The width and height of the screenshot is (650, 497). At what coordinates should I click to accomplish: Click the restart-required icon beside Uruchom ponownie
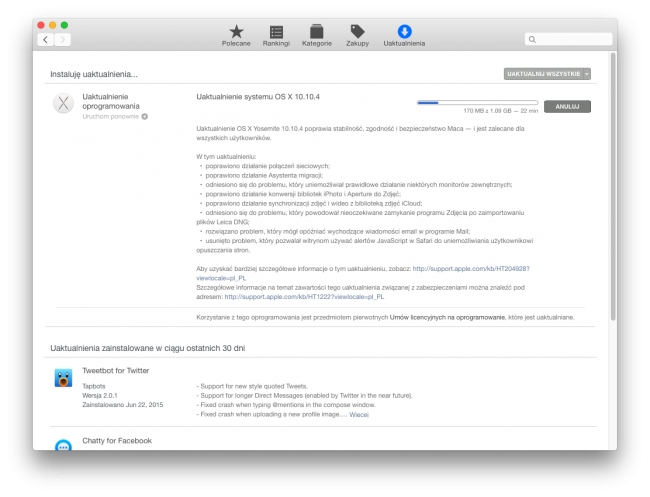point(145,116)
